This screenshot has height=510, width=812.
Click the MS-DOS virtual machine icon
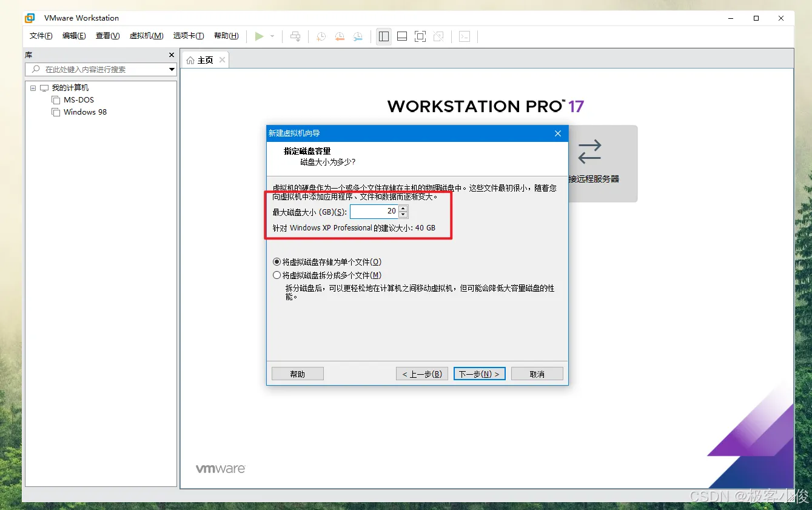click(x=56, y=100)
